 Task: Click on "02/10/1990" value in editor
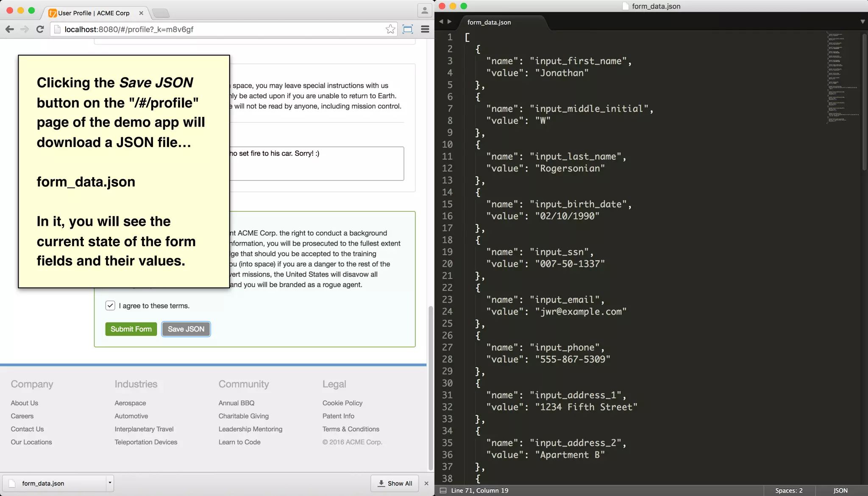pyautogui.click(x=567, y=216)
